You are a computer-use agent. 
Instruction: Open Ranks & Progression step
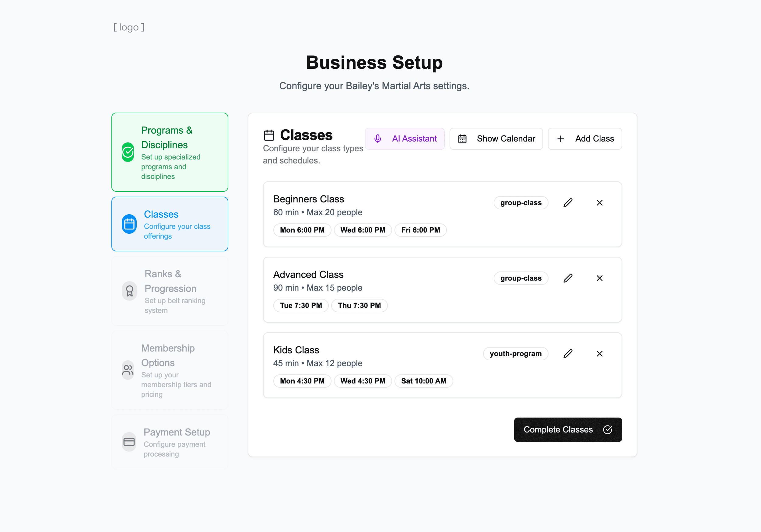pyautogui.click(x=170, y=291)
